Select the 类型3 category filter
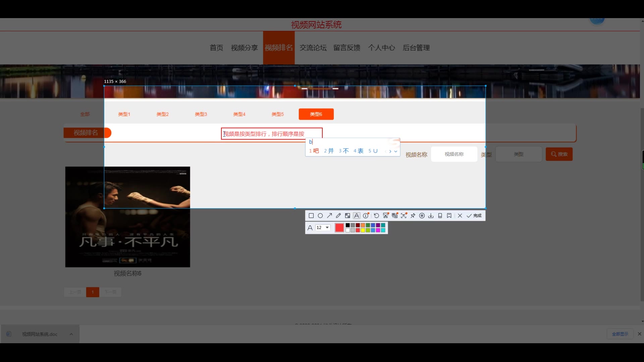 click(201, 114)
